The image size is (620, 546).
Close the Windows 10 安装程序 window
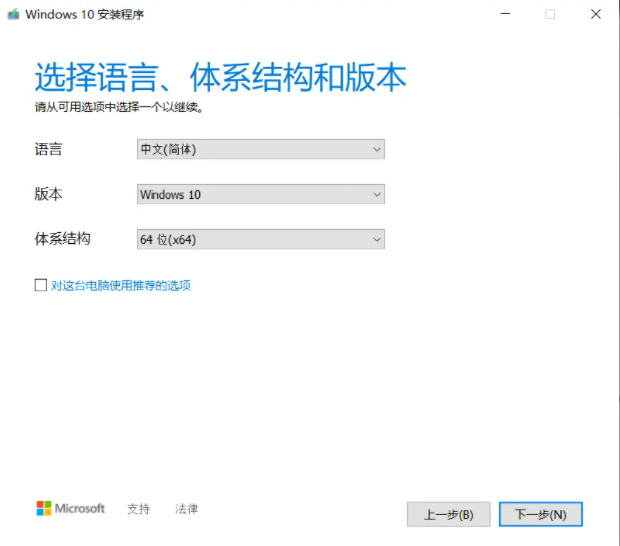point(595,14)
